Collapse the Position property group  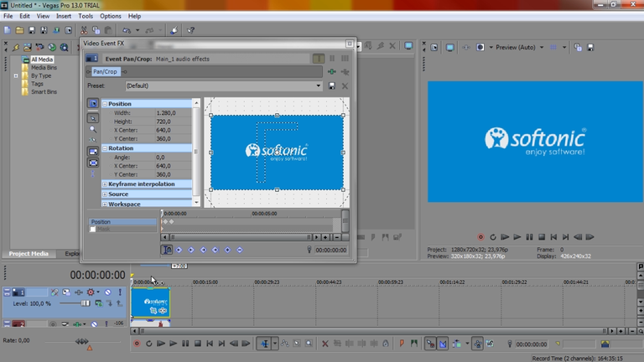(x=105, y=104)
